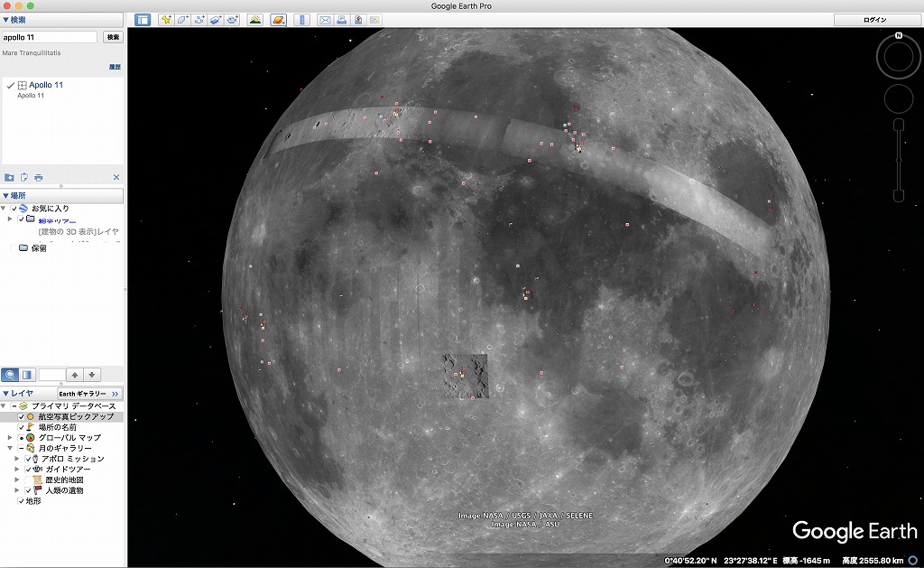Toggle the 場所の名前 layer checkbox
Viewport: 924px width, 568px height.
(22, 427)
